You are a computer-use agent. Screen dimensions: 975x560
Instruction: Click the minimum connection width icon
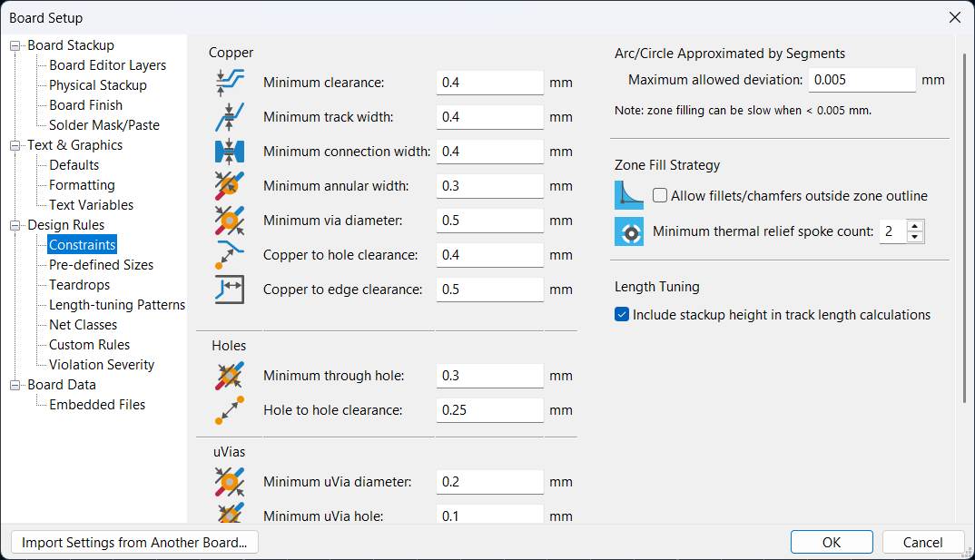coord(230,152)
